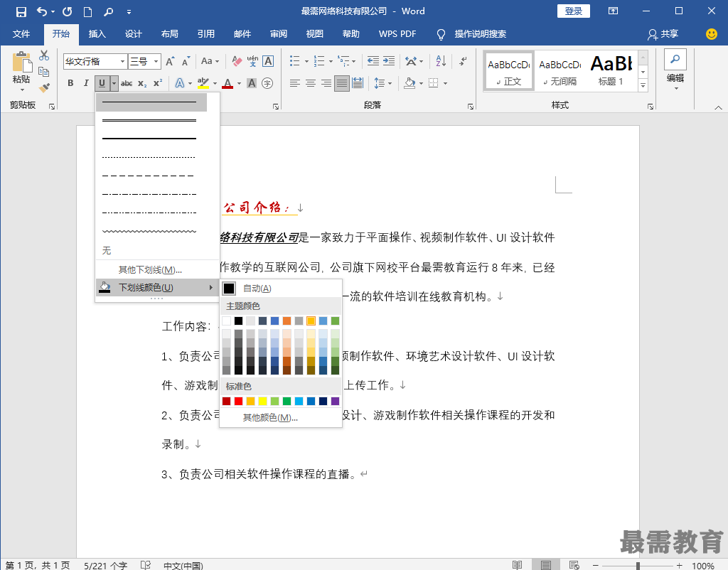Open 其他颜色(M)... for more colors
The width and height of the screenshot is (728, 570).
coord(281,418)
